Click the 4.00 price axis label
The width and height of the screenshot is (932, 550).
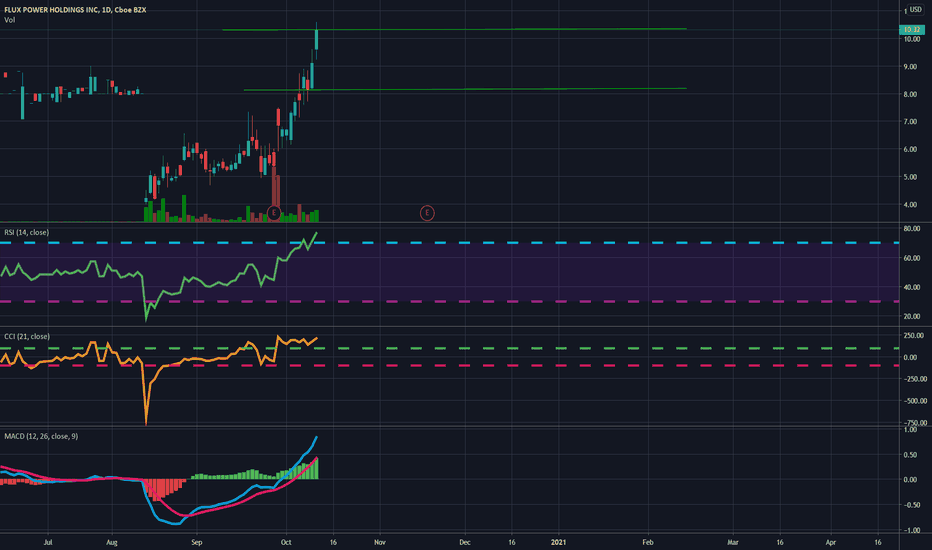click(x=911, y=205)
